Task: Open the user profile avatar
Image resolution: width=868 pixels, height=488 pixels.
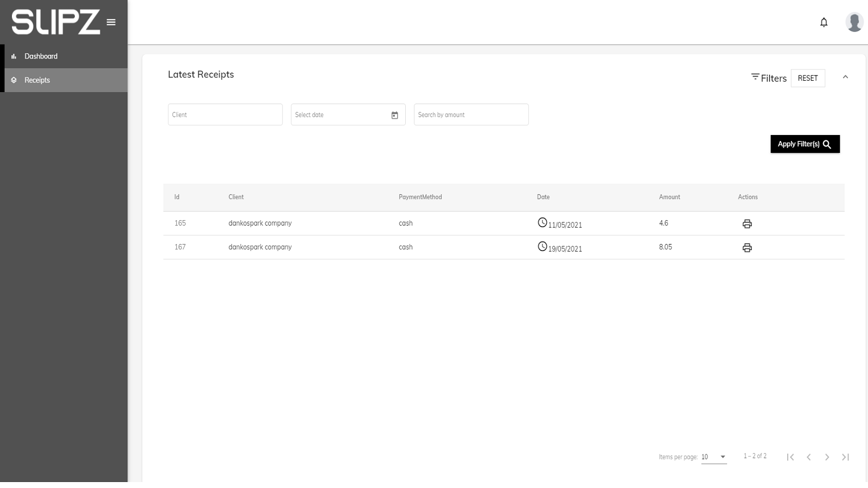Action: click(x=854, y=22)
